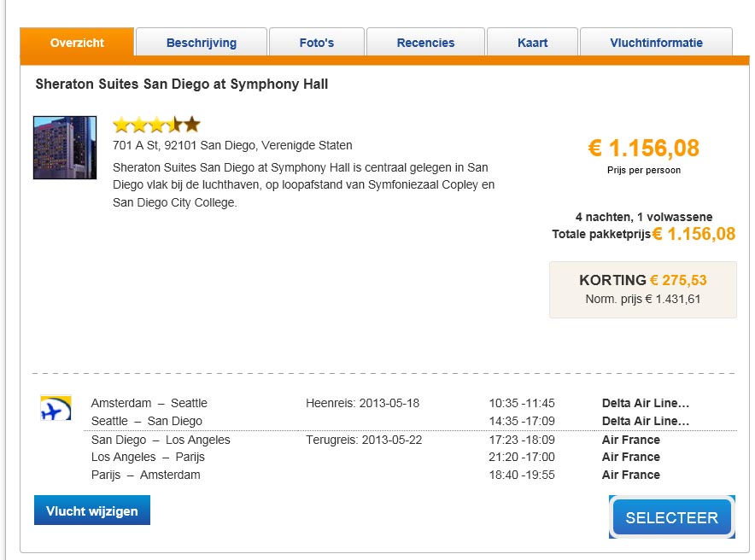Image resolution: width=755 pixels, height=560 pixels.
Task: Select the San Diego – Los Angeles flight row
Action: 161,440
